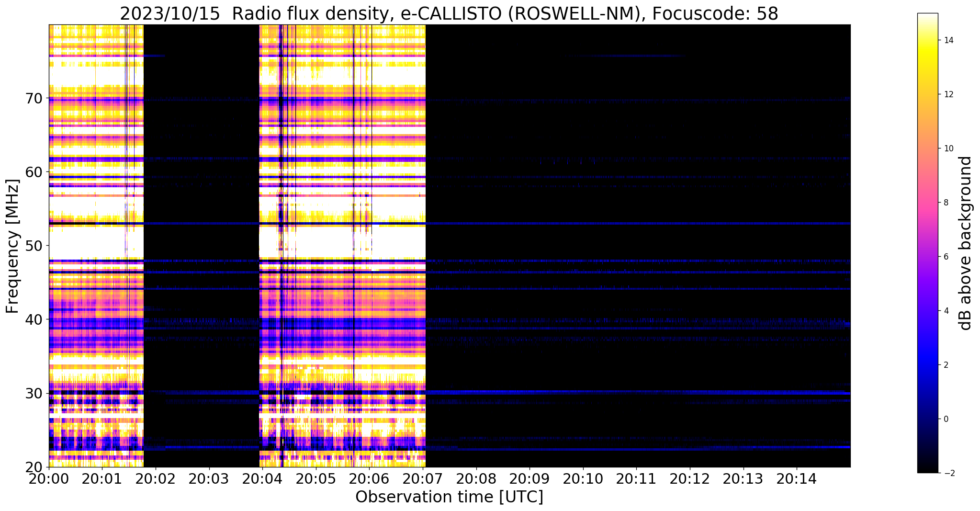
Task: Click the black bottom end of the colorbar
Action: click(x=927, y=467)
